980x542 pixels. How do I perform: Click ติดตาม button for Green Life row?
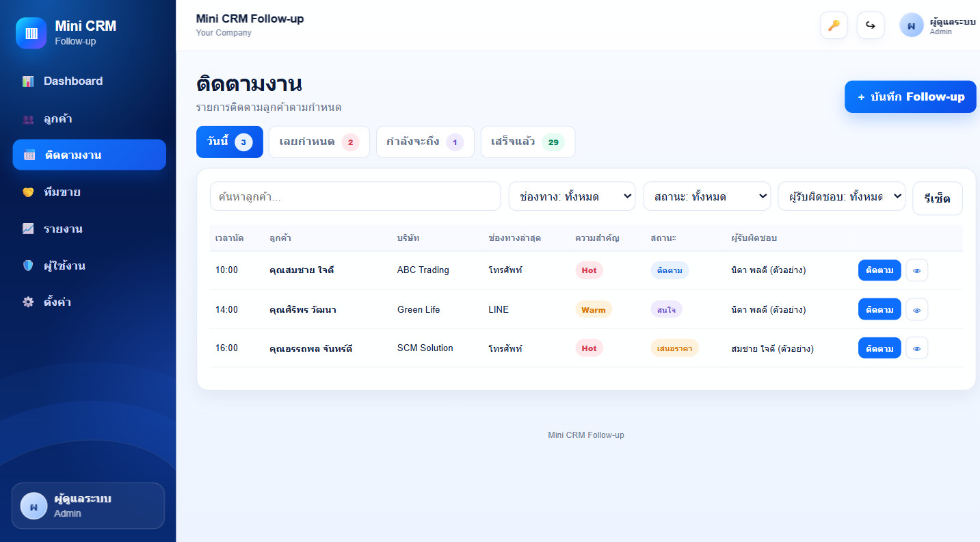[x=879, y=309]
